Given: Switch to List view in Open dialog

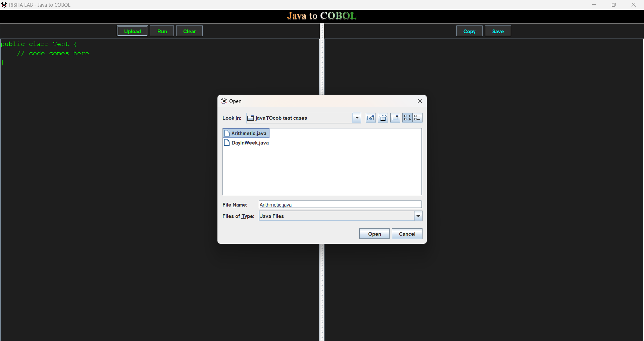Looking at the screenshot, I should point(407,118).
